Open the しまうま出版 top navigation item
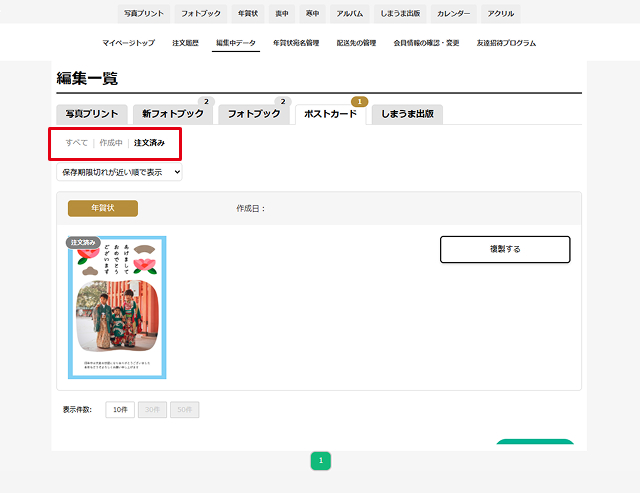Viewport: 640px width, 493px height. [x=400, y=13]
